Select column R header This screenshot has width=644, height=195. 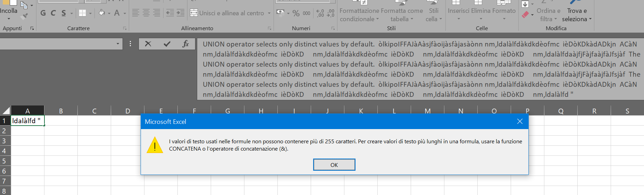point(594,111)
